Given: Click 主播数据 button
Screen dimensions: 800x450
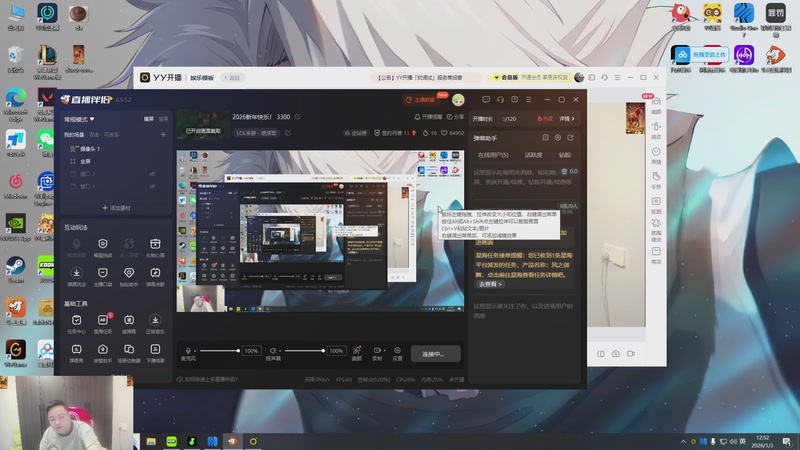Looking at the screenshot, I should tap(420, 99).
